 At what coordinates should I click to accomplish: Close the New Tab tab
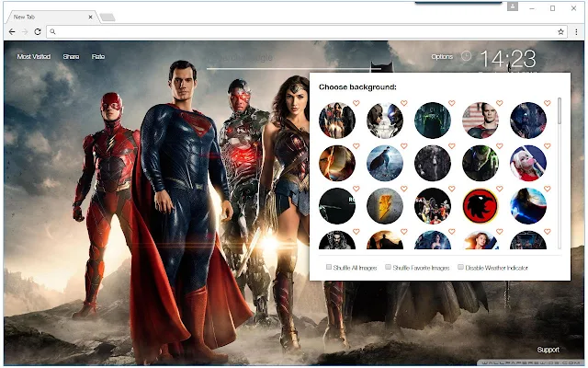click(x=90, y=17)
